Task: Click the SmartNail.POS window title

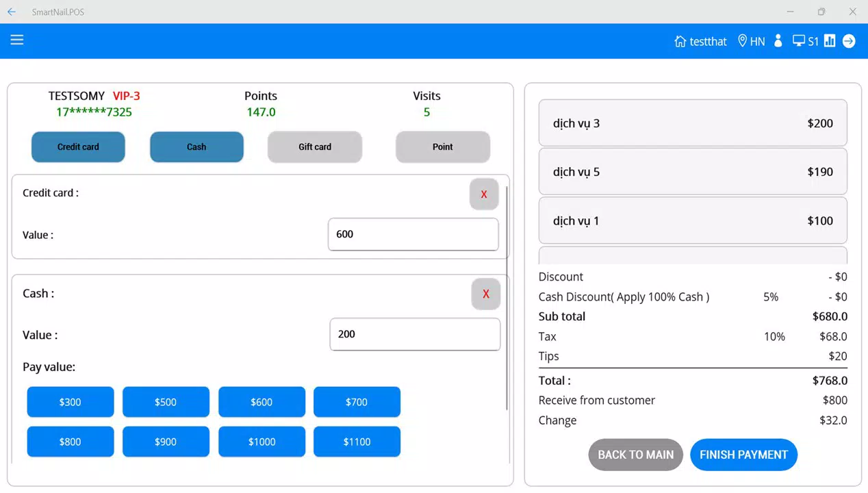Action: (x=58, y=12)
